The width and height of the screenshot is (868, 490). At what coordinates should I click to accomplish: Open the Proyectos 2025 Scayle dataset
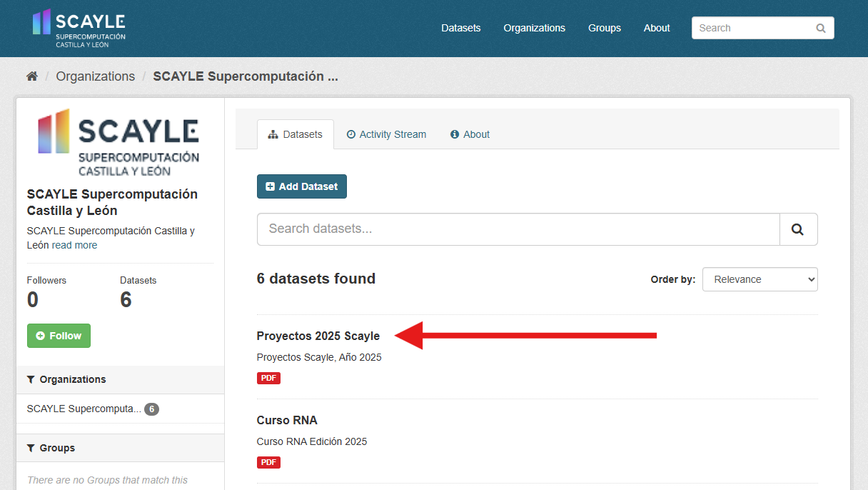coord(318,336)
